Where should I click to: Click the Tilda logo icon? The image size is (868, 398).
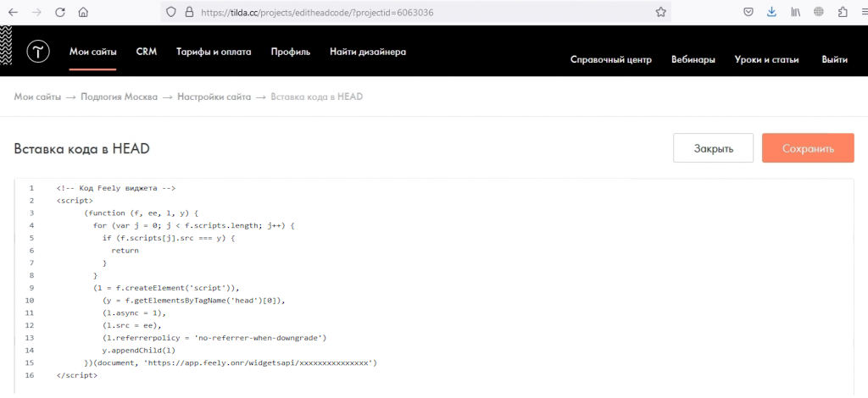38,52
